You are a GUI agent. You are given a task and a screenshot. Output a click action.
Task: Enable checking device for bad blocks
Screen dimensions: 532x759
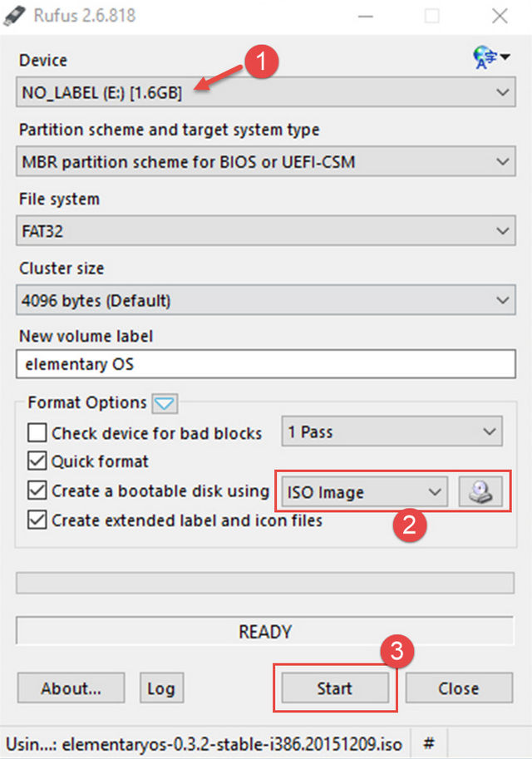click(x=36, y=433)
